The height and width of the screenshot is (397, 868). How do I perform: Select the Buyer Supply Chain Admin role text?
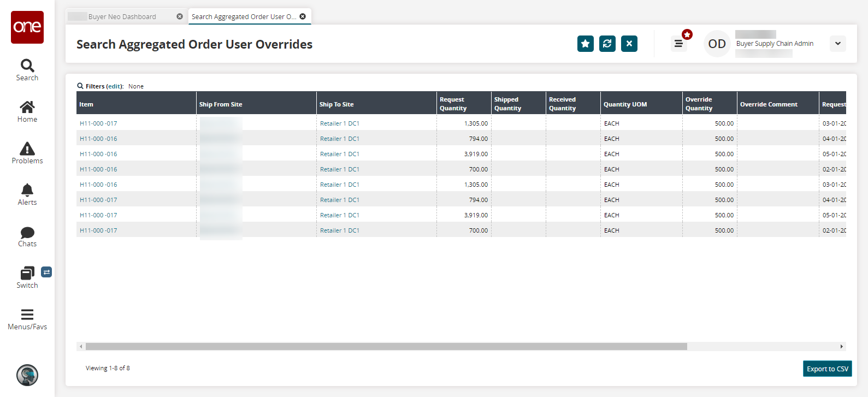point(775,44)
